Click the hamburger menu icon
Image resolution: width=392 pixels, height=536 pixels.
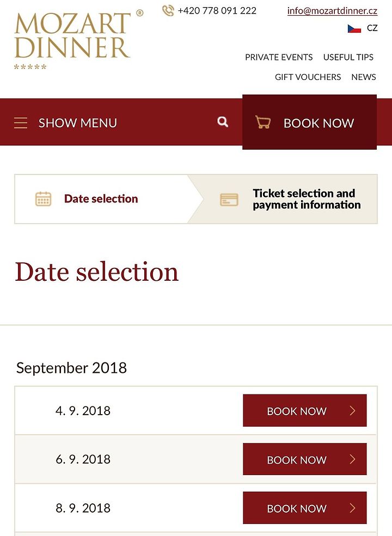tap(21, 123)
